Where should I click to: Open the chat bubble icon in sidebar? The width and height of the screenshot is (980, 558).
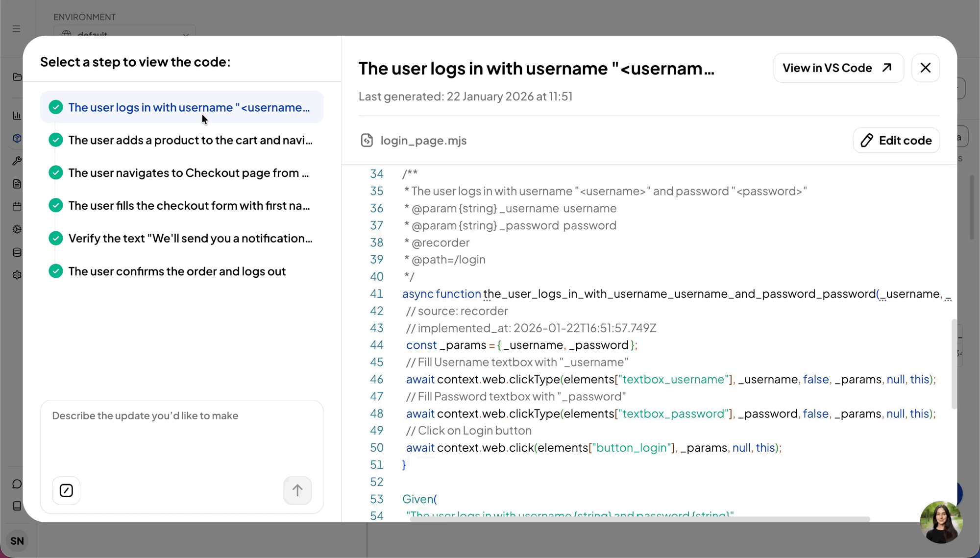(x=17, y=484)
